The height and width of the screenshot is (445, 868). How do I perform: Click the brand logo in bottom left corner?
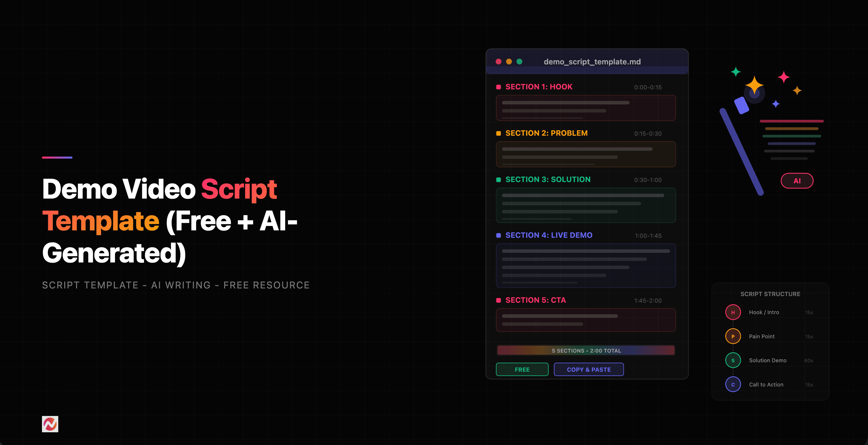50,424
